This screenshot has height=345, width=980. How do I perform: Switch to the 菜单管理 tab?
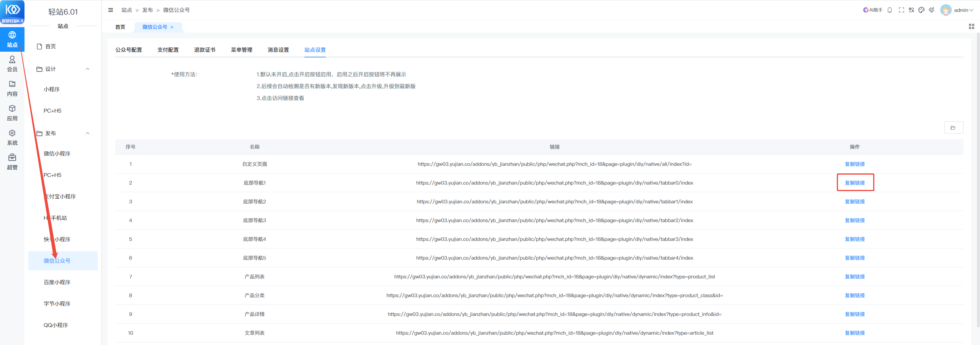point(241,50)
